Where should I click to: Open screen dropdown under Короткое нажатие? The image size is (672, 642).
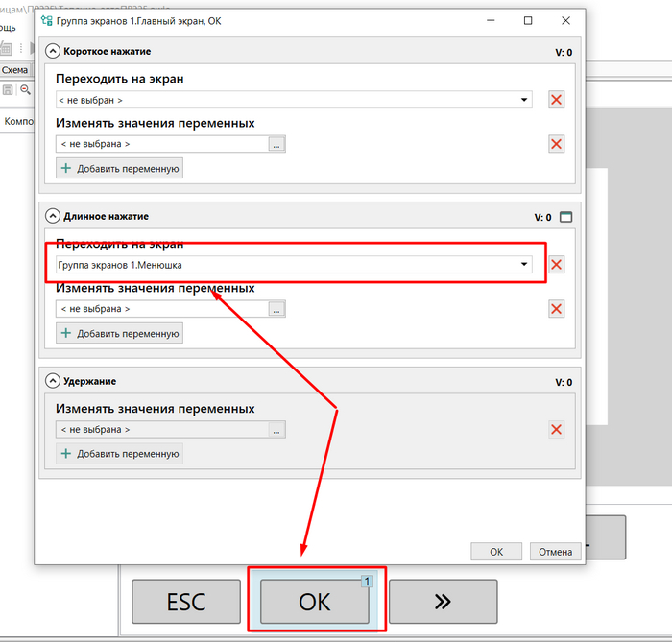524,100
